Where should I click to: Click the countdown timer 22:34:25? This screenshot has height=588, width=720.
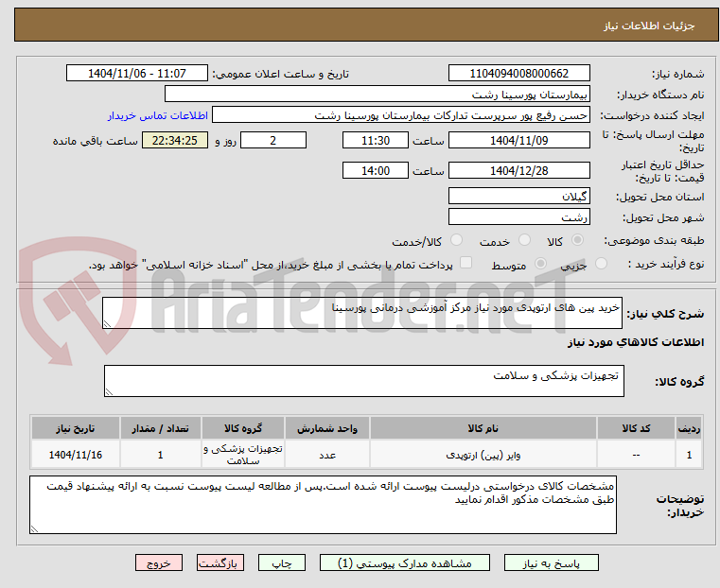point(175,140)
